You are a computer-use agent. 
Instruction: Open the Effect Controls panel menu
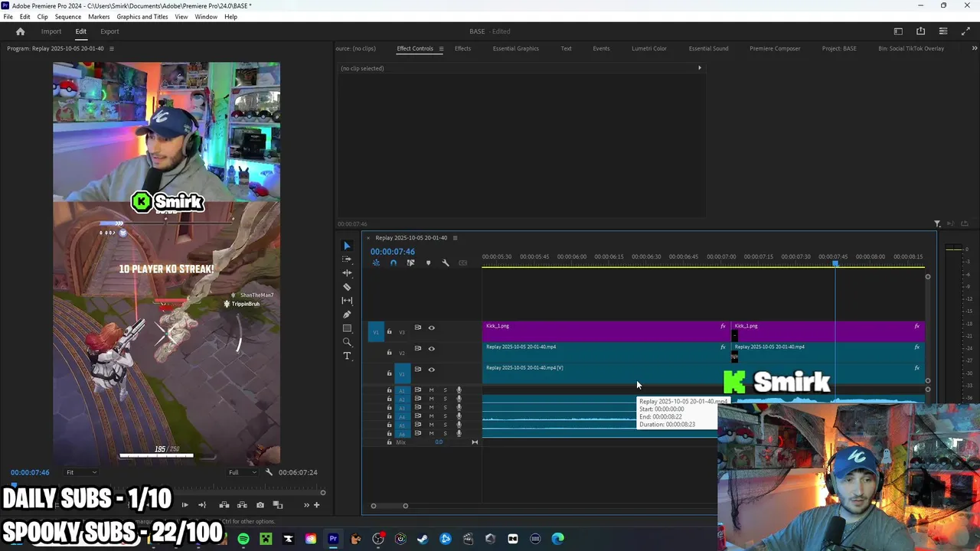click(x=440, y=48)
